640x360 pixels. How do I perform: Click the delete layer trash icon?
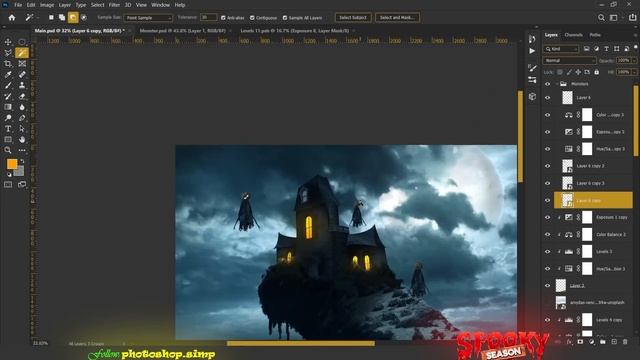tap(625, 342)
